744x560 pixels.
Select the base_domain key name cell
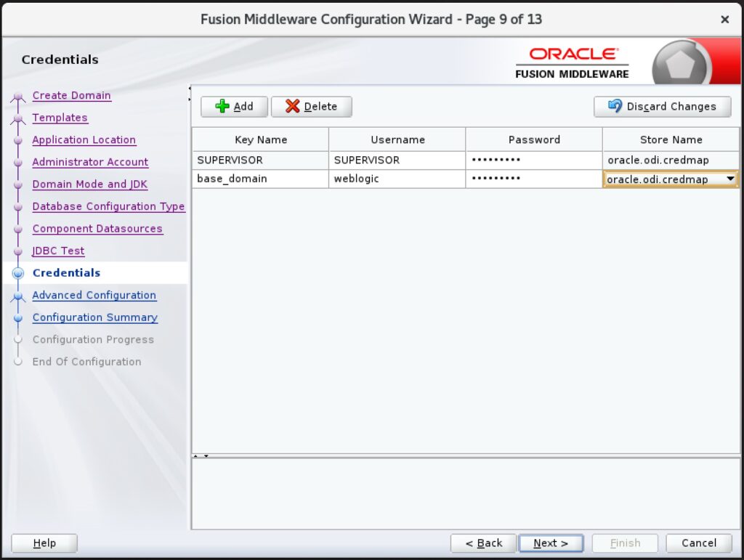[261, 179]
